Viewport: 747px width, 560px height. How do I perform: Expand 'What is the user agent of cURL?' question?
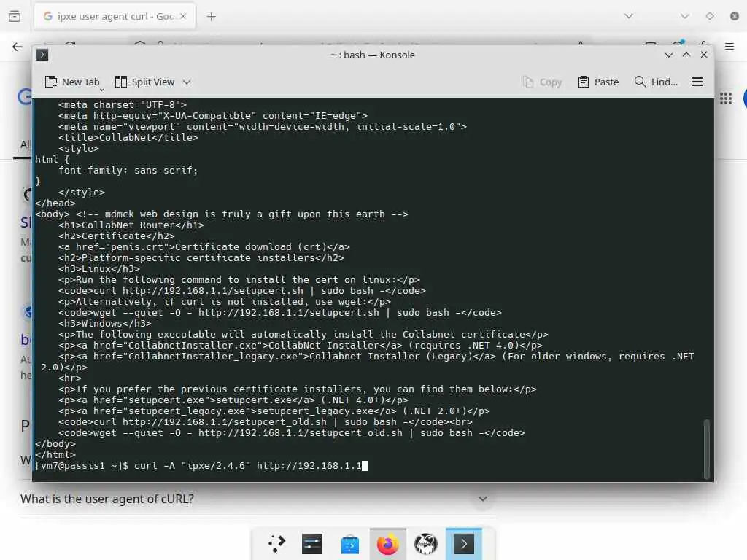(483, 499)
